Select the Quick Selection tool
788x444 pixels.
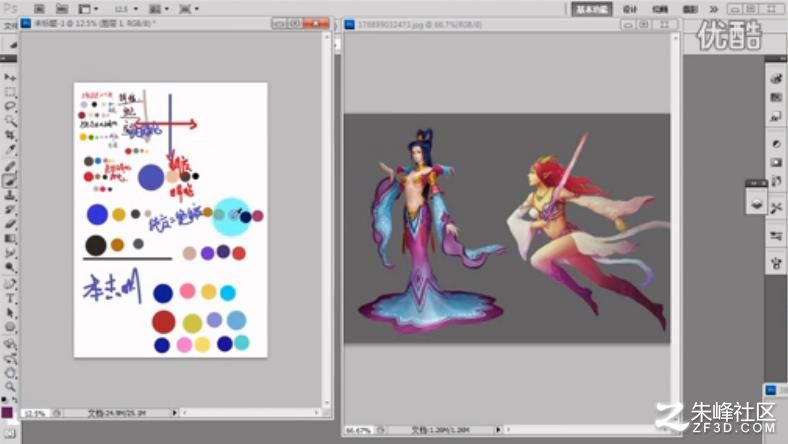(x=10, y=121)
